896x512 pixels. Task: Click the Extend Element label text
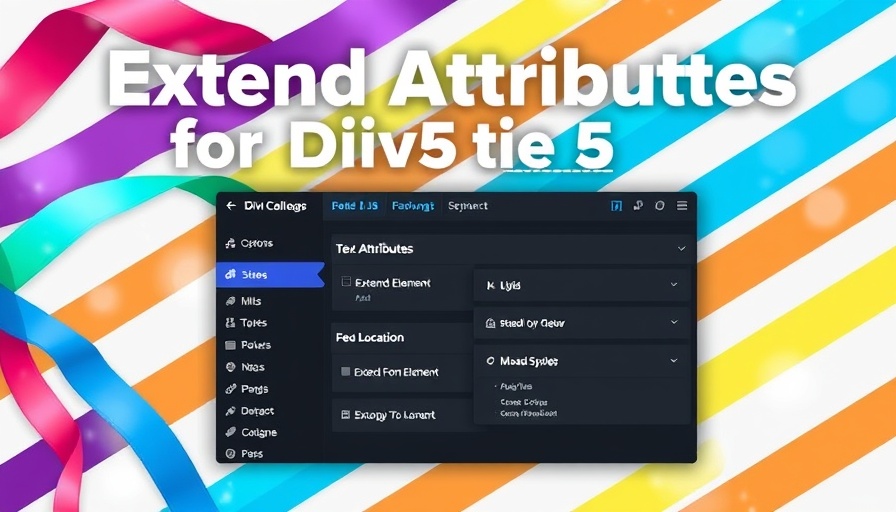click(393, 283)
